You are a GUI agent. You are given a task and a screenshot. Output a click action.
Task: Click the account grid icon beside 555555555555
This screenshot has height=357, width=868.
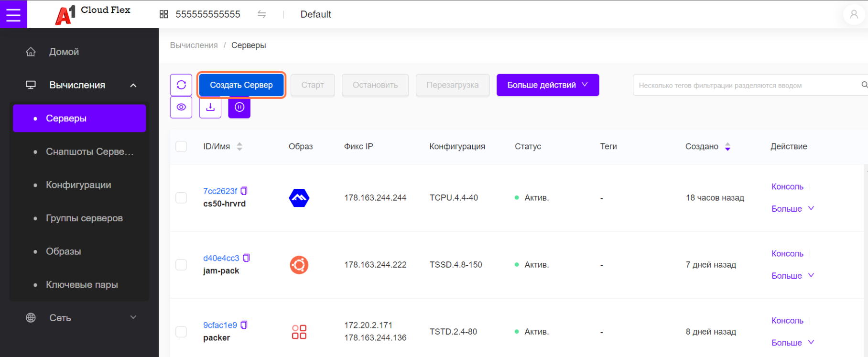[x=164, y=14]
